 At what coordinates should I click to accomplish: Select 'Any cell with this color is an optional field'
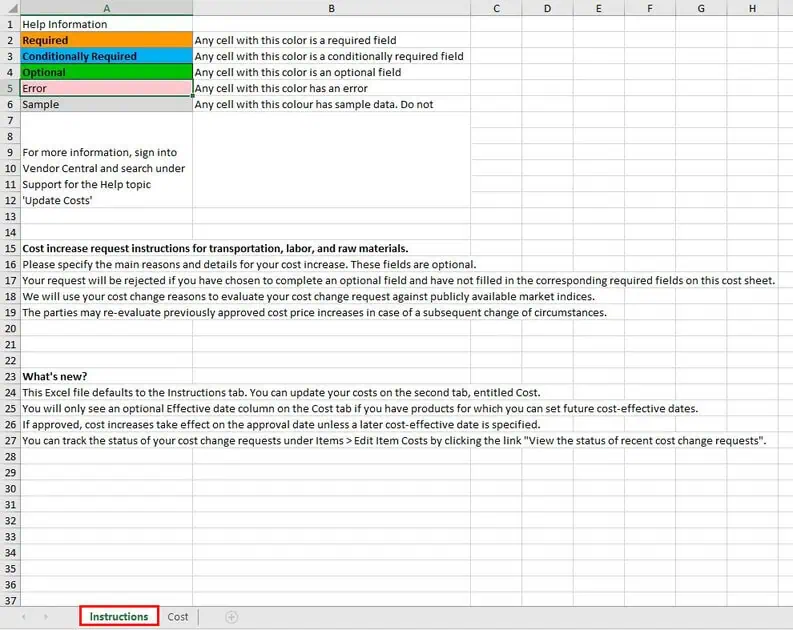[331, 72]
